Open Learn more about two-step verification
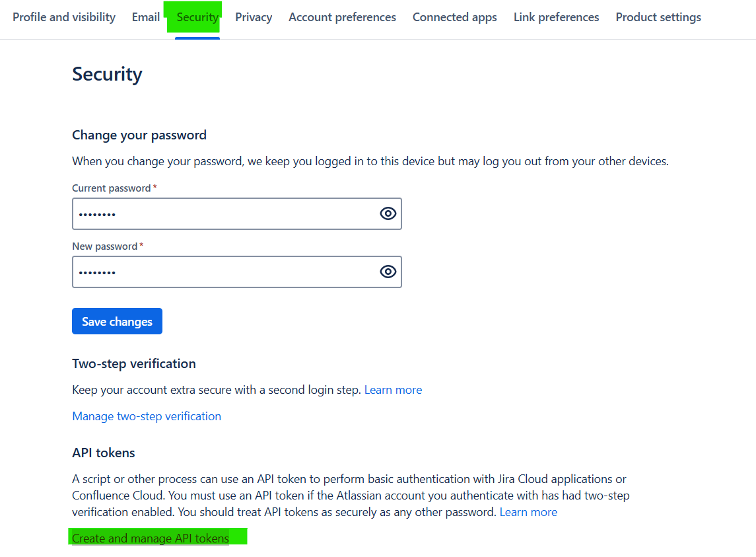This screenshot has width=756, height=557. 393,390
